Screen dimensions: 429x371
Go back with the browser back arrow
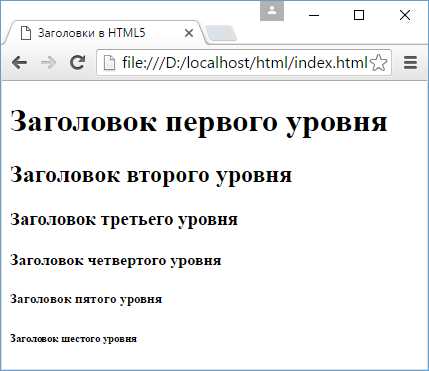coord(19,62)
